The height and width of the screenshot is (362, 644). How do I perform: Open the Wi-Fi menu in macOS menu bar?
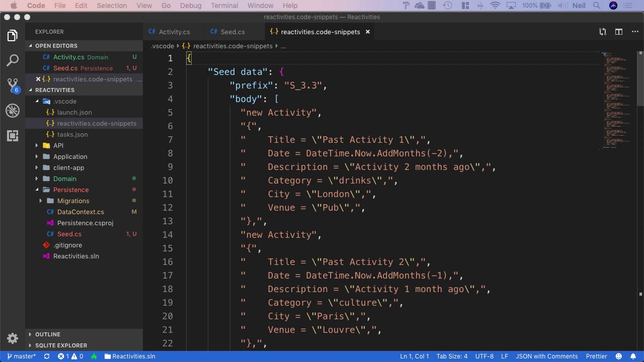495,6
